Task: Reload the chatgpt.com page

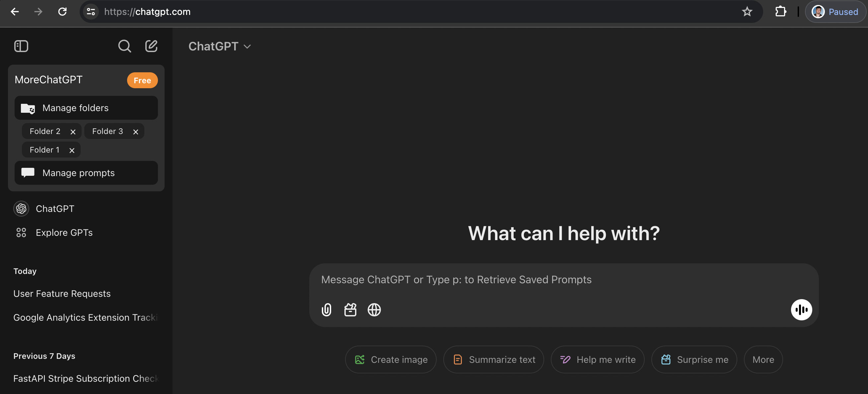Action: (x=62, y=12)
